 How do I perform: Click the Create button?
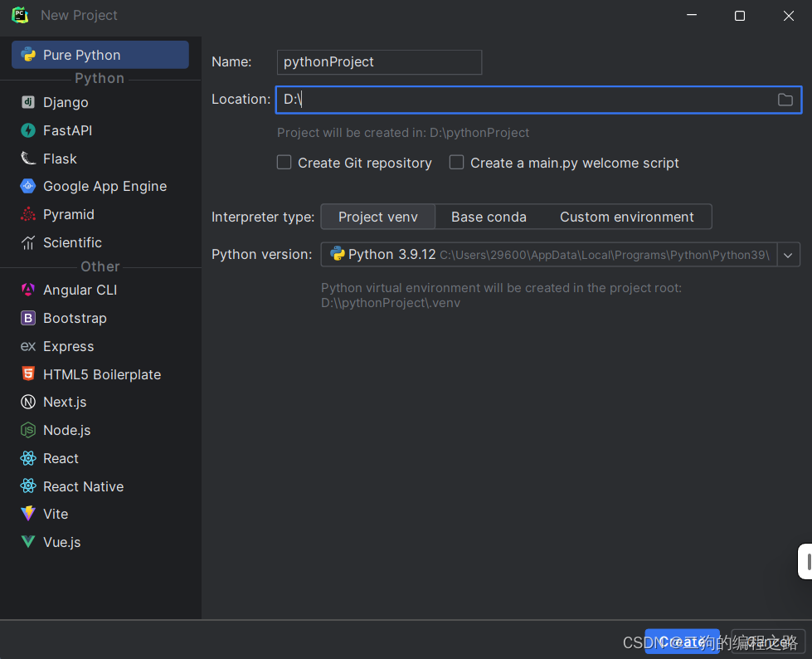(x=682, y=642)
